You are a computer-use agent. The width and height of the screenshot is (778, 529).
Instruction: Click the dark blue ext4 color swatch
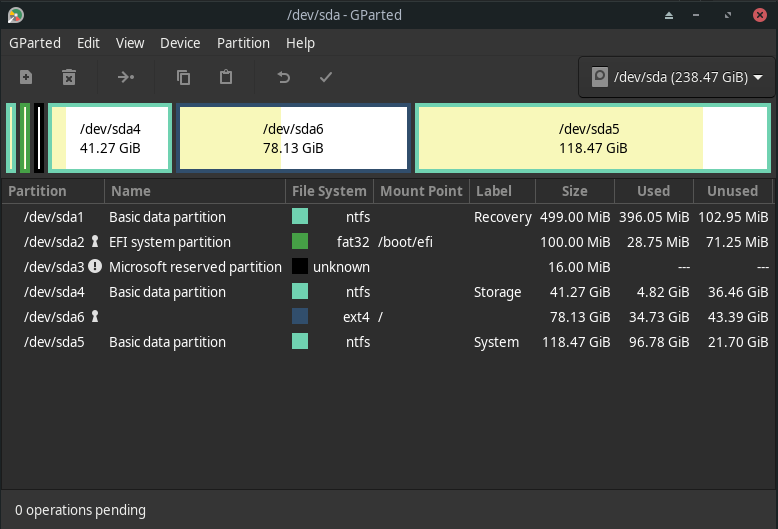[300, 316]
